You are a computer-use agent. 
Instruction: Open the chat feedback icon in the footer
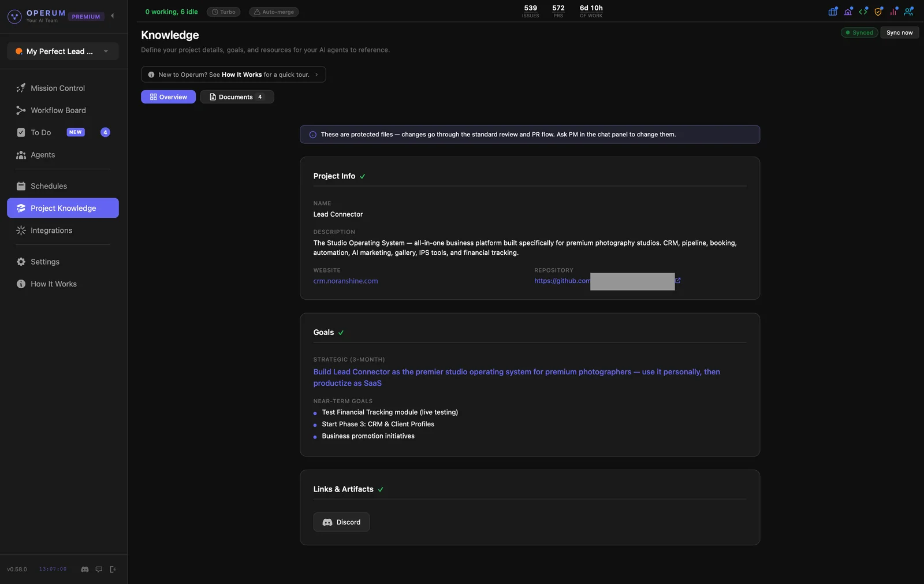[99, 570]
